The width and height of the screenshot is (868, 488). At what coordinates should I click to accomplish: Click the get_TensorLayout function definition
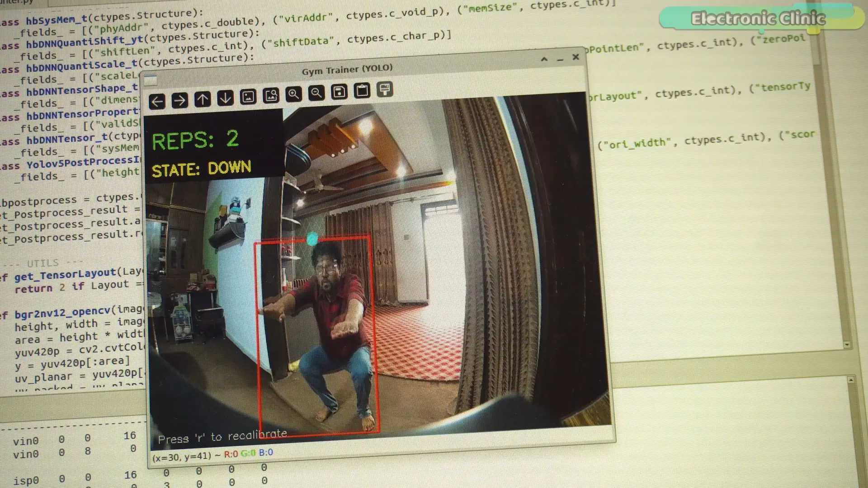click(x=72, y=274)
